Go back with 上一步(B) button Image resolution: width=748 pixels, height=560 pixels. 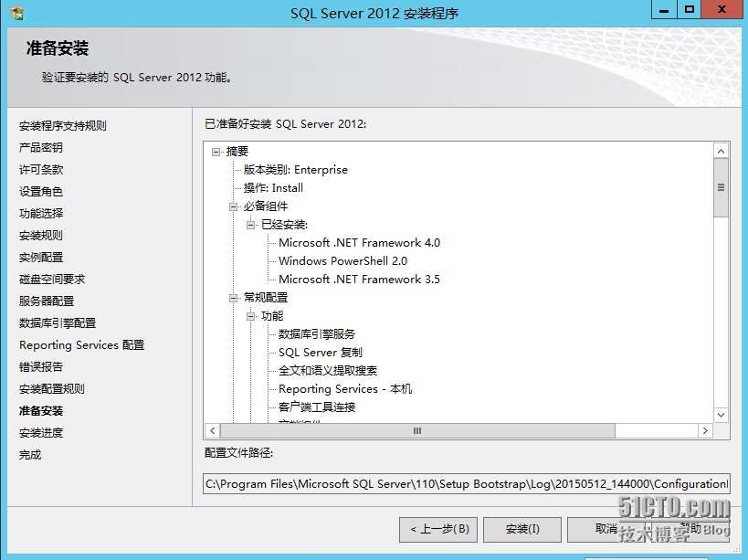pos(438,529)
